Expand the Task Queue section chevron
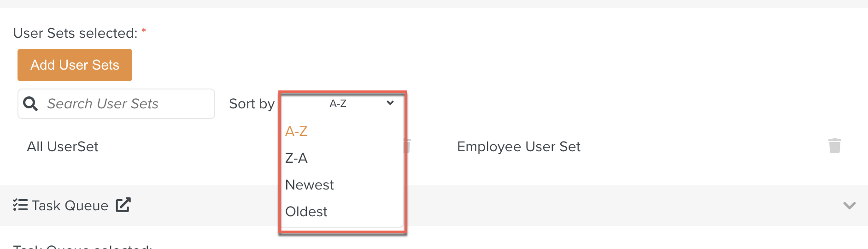 (x=849, y=205)
